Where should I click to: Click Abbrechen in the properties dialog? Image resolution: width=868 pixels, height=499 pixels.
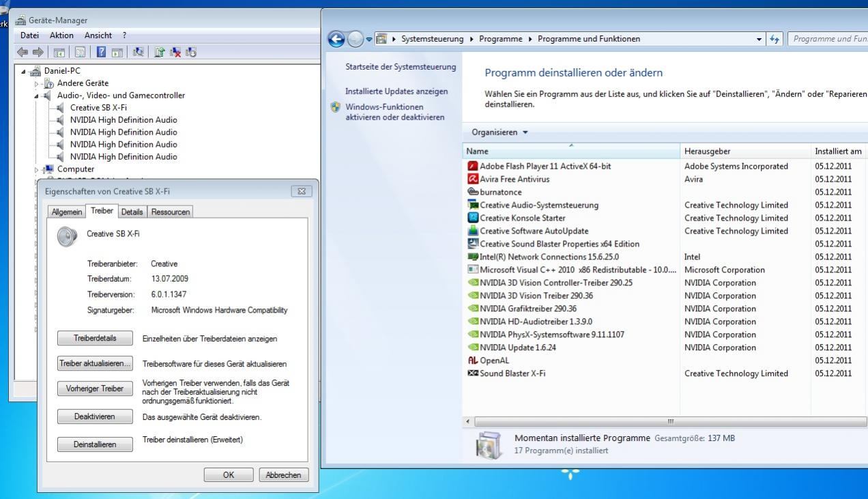284,475
